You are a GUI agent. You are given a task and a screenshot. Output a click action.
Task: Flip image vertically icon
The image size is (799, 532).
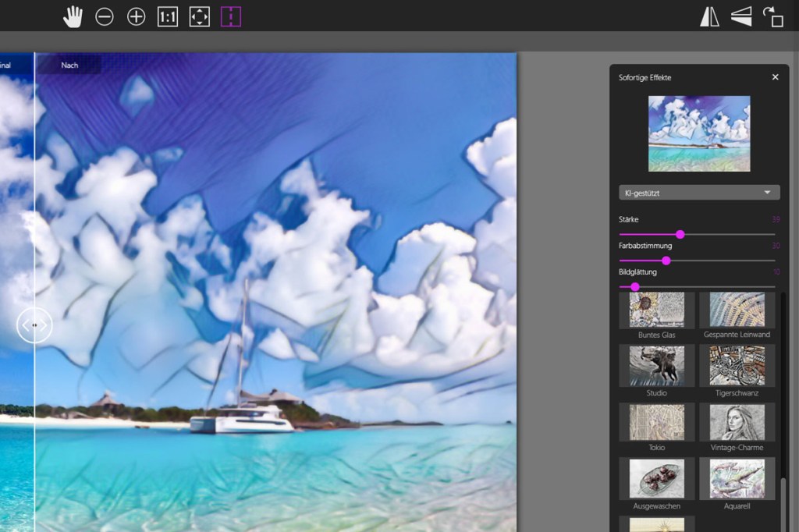click(x=741, y=17)
